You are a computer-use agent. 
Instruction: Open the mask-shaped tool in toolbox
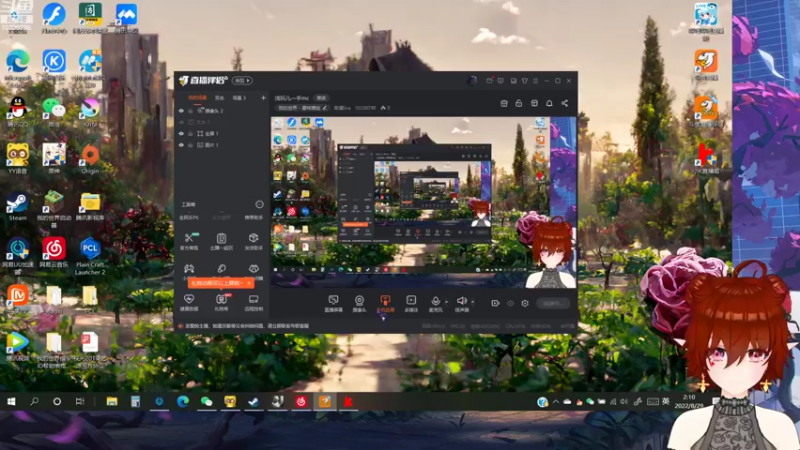pyautogui.click(x=254, y=268)
